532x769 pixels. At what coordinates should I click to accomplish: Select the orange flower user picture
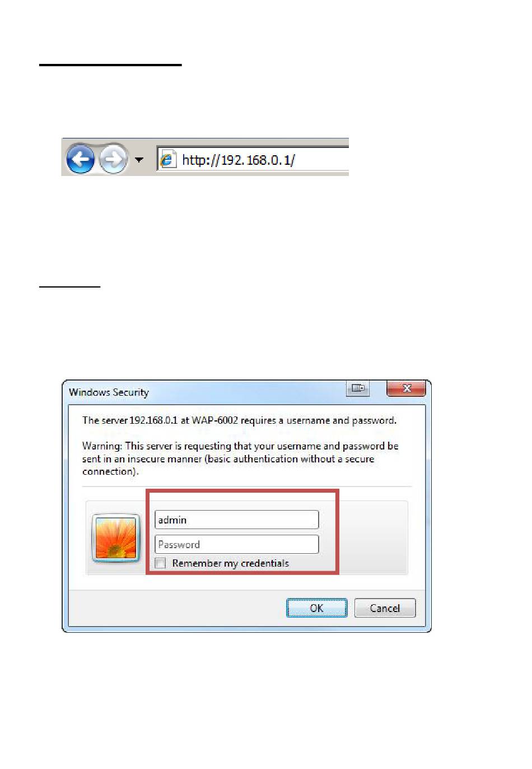point(116,538)
